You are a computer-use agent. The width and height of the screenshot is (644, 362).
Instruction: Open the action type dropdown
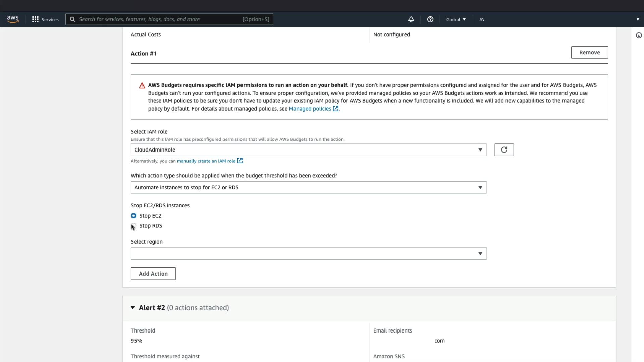(309, 187)
